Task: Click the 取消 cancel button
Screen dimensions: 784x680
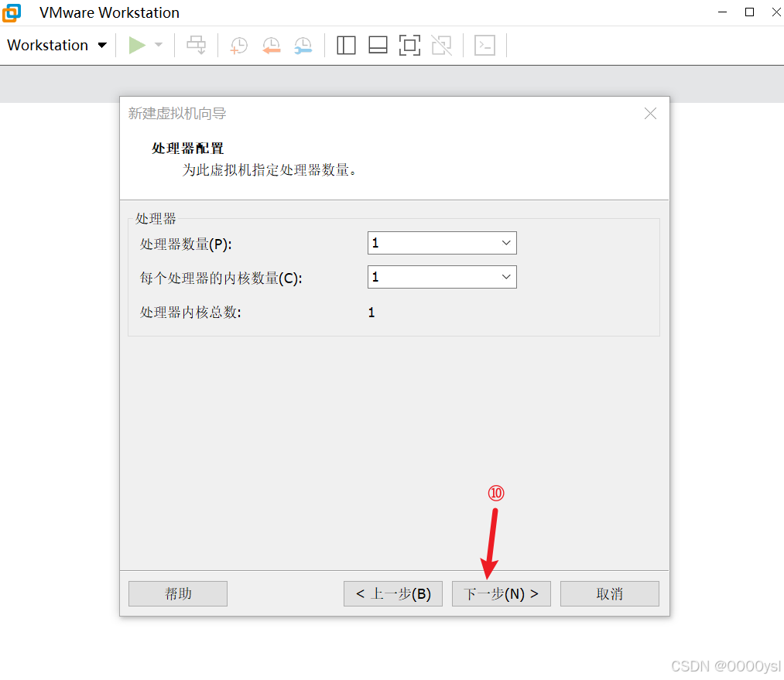Action: click(610, 593)
